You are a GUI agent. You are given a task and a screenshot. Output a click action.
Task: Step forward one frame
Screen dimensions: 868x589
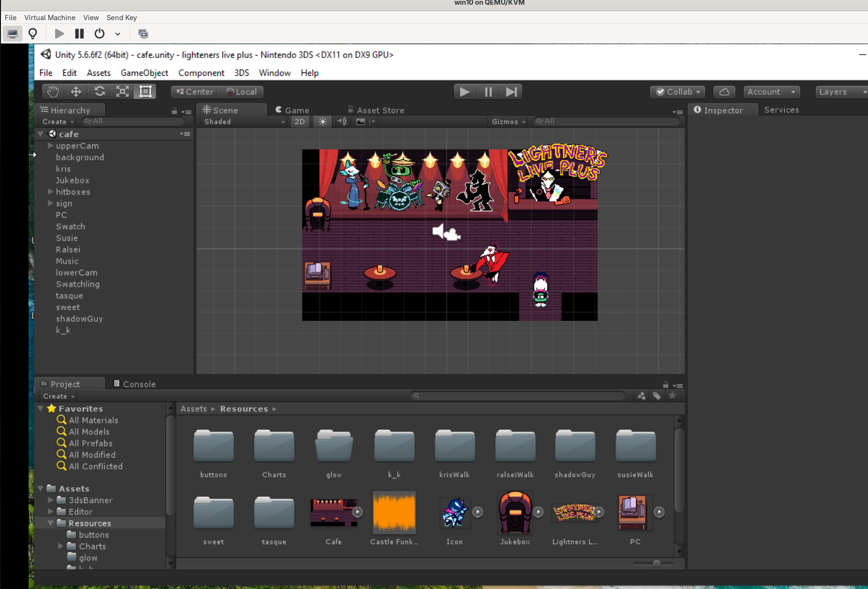click(x=511, y=92)
